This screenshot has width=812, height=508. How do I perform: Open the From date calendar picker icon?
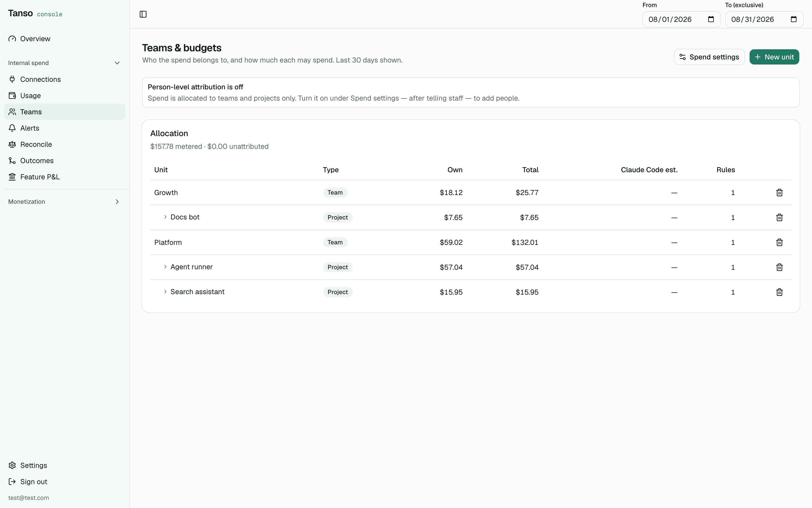tap(711, 19)
